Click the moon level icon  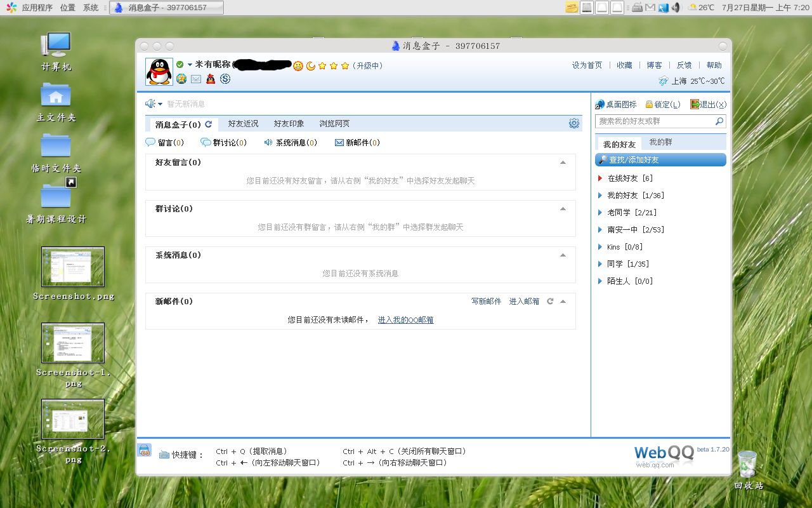click(x=311, y=65)
